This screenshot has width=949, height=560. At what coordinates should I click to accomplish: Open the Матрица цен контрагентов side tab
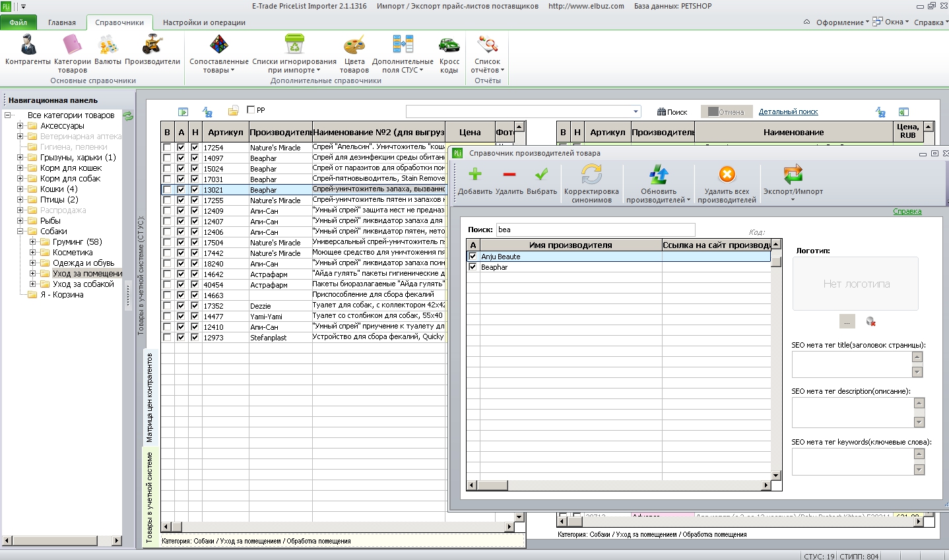pos(150,398)
